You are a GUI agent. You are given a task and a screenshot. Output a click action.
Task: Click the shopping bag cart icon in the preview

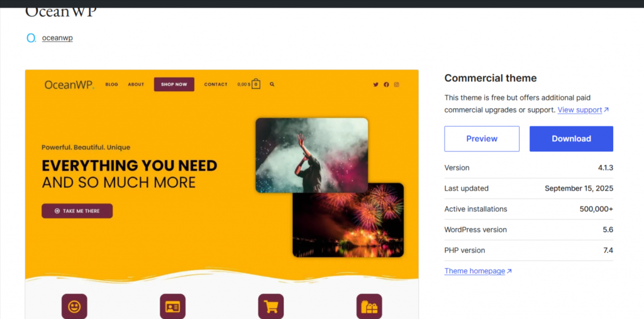256,84
